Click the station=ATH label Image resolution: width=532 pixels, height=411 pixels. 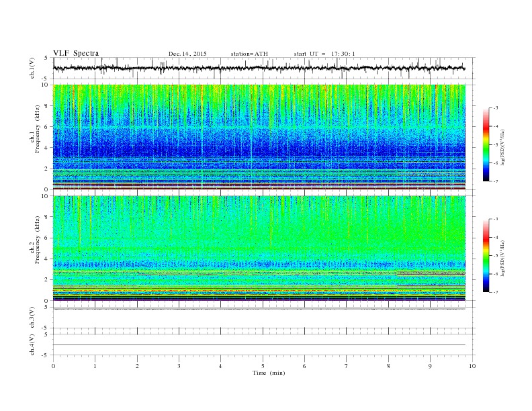249,54
